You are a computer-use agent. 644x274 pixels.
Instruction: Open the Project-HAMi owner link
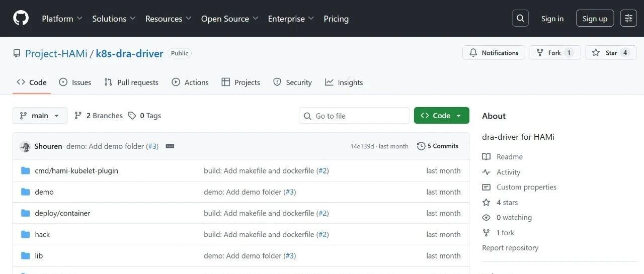pos(56,53)
